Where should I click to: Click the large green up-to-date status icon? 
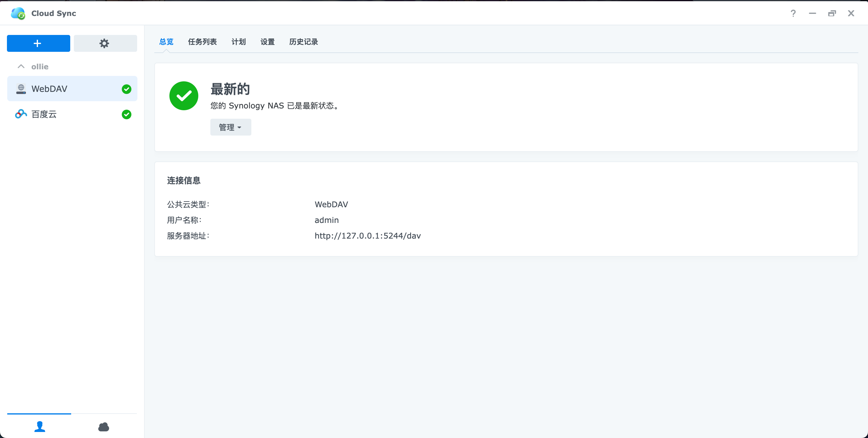184,95
